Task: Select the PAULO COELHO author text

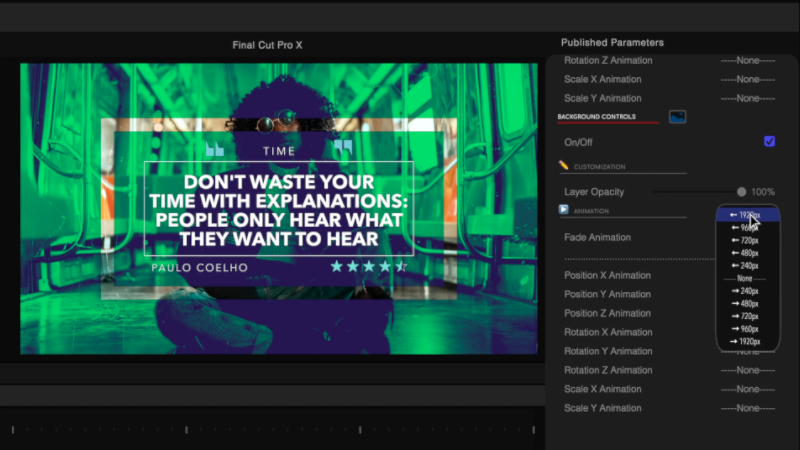Action: tap(199, 267)
